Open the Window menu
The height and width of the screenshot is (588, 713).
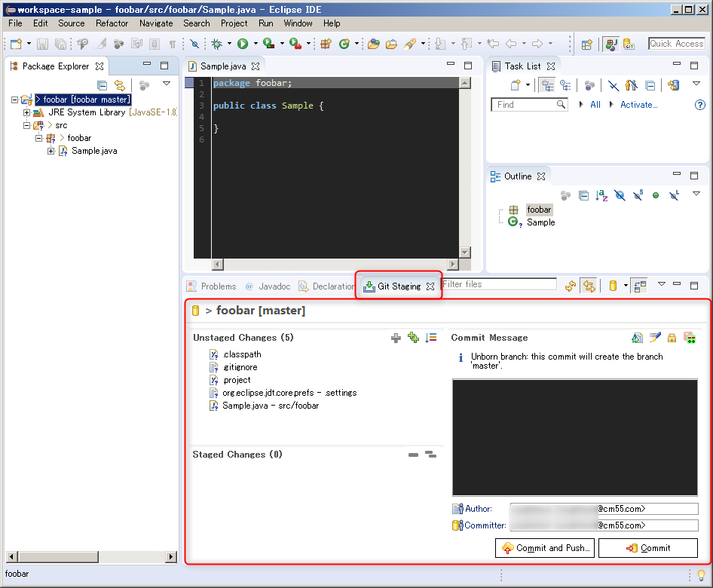(x=298, y=23)
